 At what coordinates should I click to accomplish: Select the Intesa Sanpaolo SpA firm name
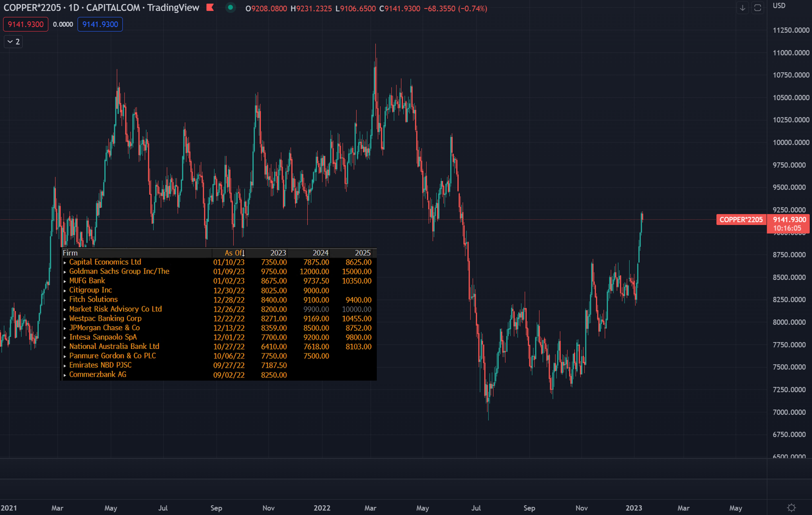[103, 337]
